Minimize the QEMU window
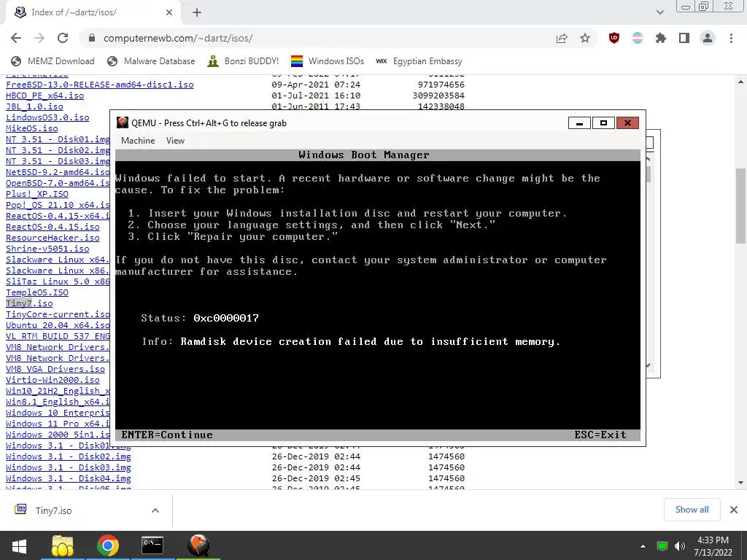The image size is (747, 560). (x=579, y=122)
